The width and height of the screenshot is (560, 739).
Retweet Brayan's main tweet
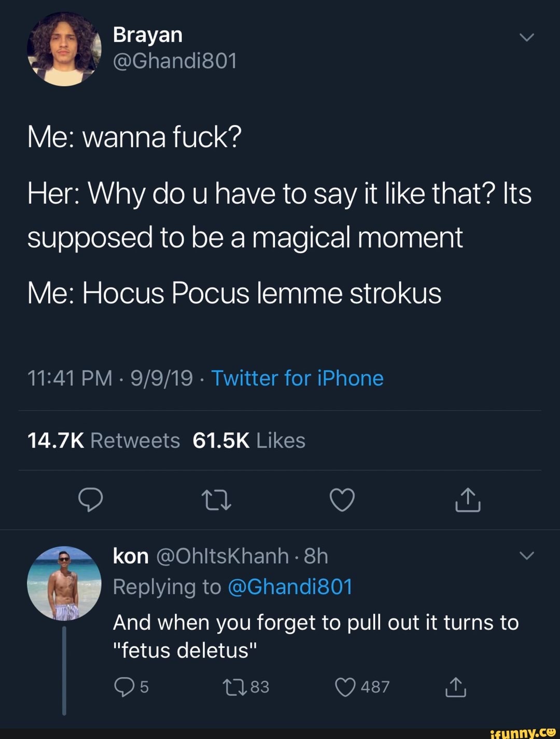pyautogui.click(x=216, y=500)
